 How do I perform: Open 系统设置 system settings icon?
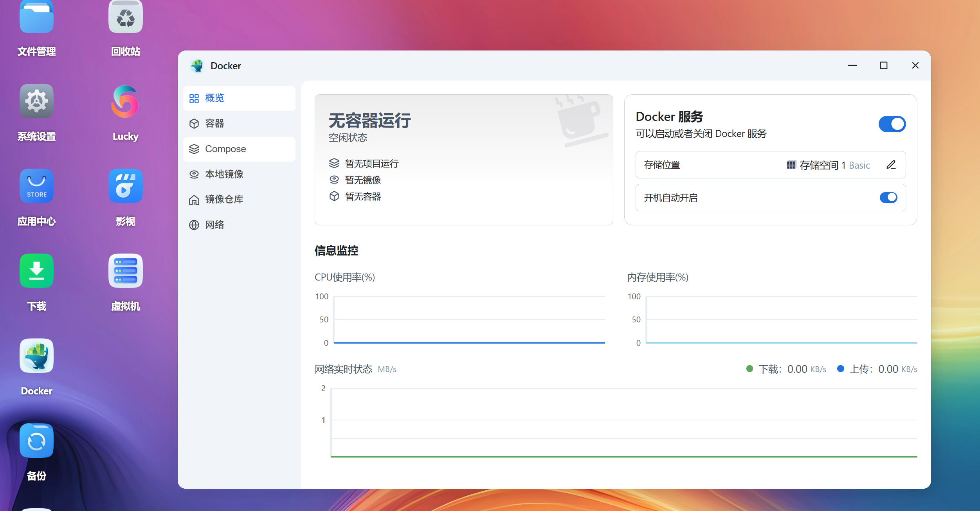36,102
